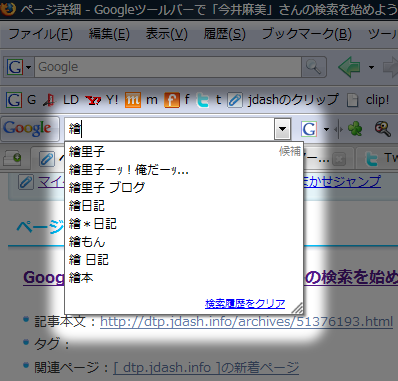Open the f bookmark with orange icon
Screen dimensions: 398x381
coord(177,100)
